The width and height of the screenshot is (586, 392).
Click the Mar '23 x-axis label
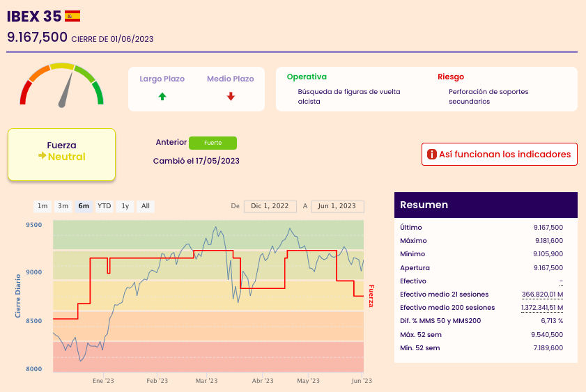pyautogui.click(x=206, y=381)
